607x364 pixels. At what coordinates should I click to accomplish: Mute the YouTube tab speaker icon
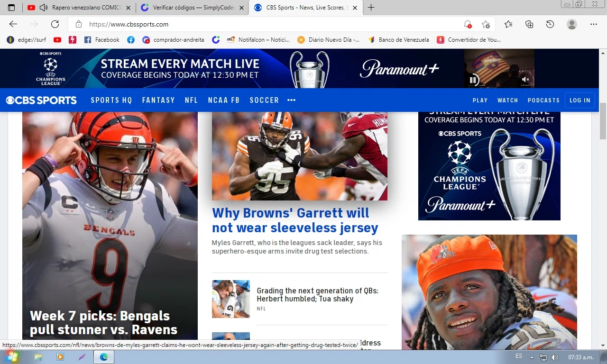pos(44,8)
